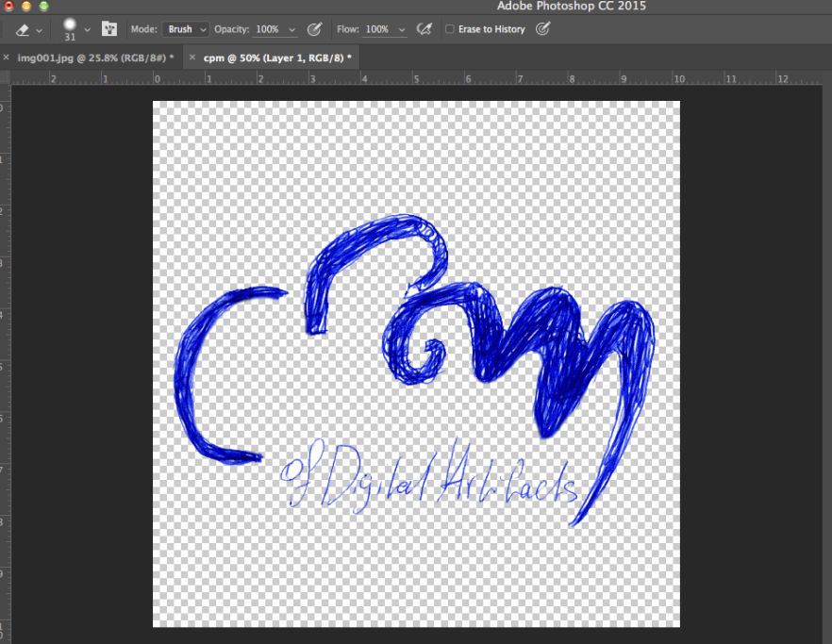Click the Opacity value field
The height and width of the screenshot is (644, 832).
[x=267, y=29]
